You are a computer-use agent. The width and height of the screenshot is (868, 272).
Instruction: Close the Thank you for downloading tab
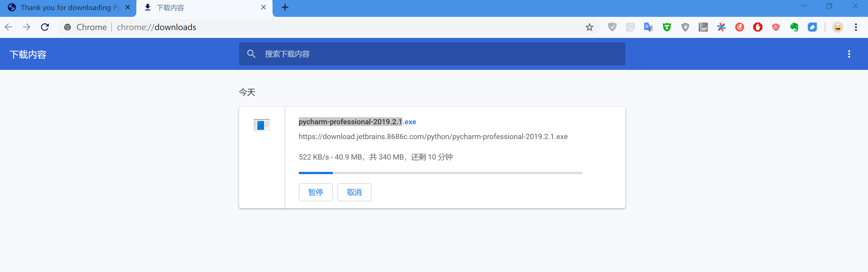pyautogui.click(x=128, y=7)
